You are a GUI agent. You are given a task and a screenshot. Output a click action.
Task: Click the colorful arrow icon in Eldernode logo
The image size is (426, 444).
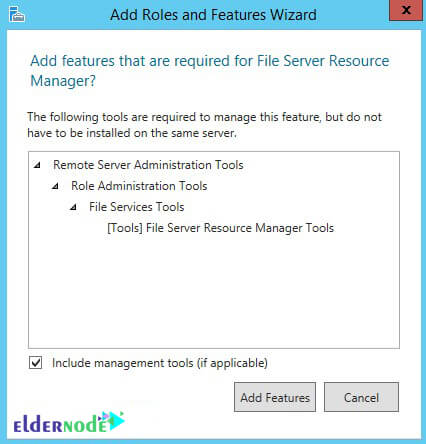(113, 421)
